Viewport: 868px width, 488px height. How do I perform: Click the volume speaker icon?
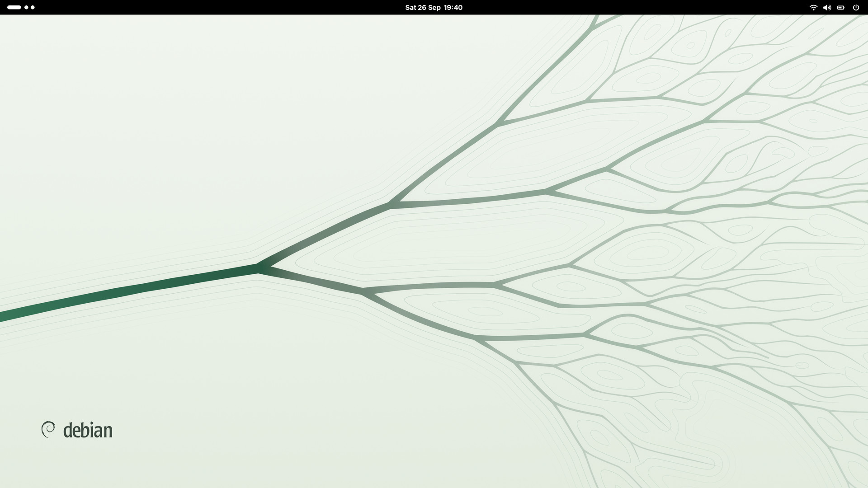click(x=827, y=7)
